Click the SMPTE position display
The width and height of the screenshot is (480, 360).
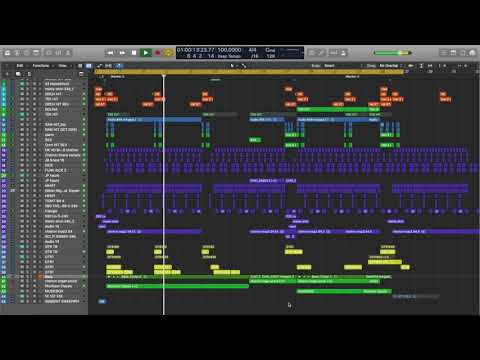195,50
